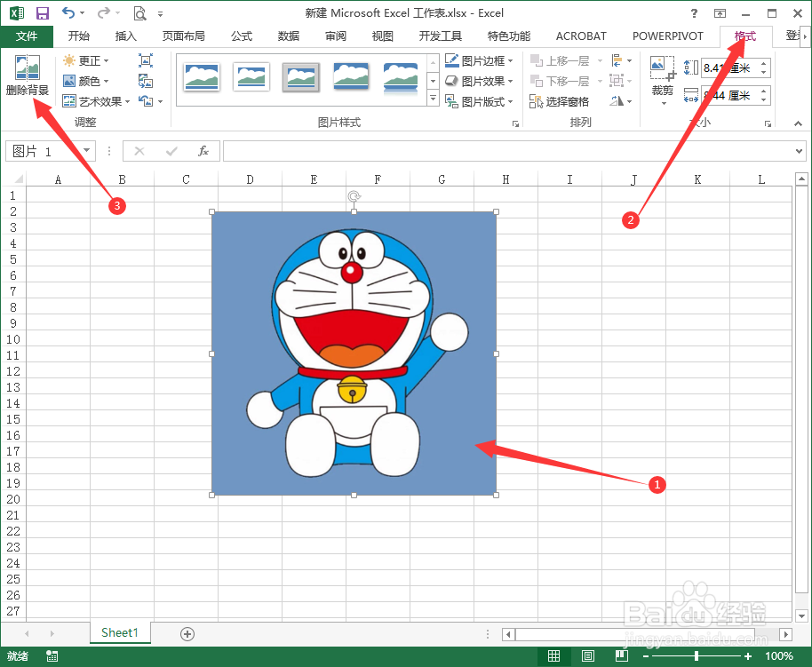
Task: Click the Save icon in quick access toolbar
Action: 43,13
